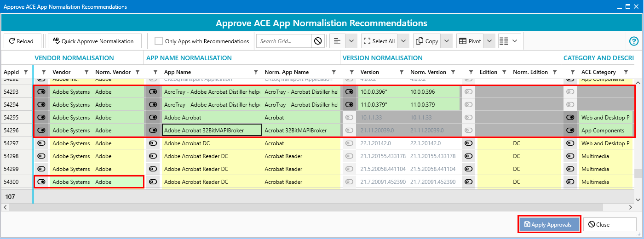Select the AppId 54295 cell
644x239 pixels.
point(17,118)
